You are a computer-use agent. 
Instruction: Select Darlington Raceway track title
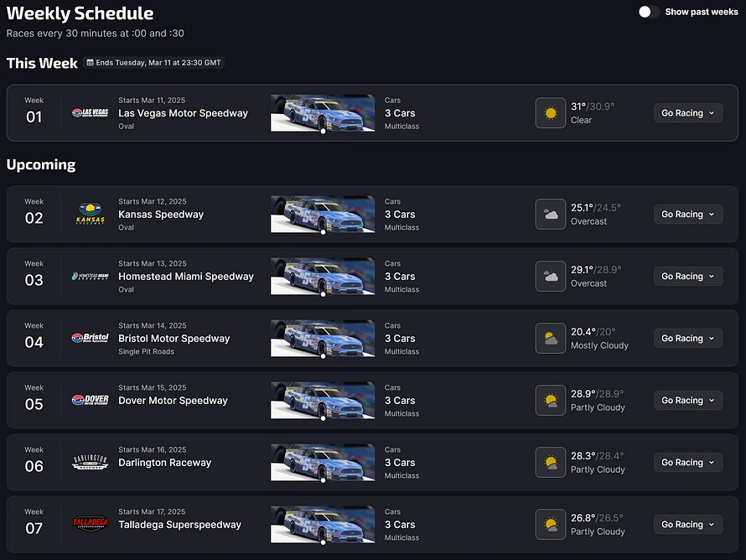tap(164, 463)
